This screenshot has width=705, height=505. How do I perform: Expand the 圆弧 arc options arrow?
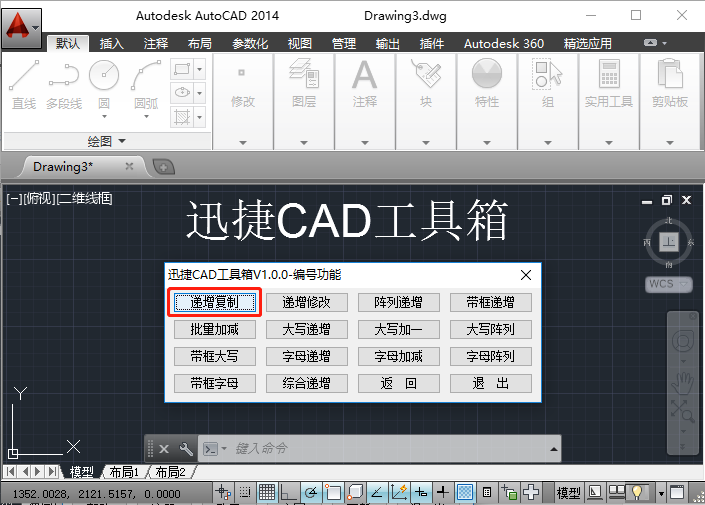pos(146,116)
